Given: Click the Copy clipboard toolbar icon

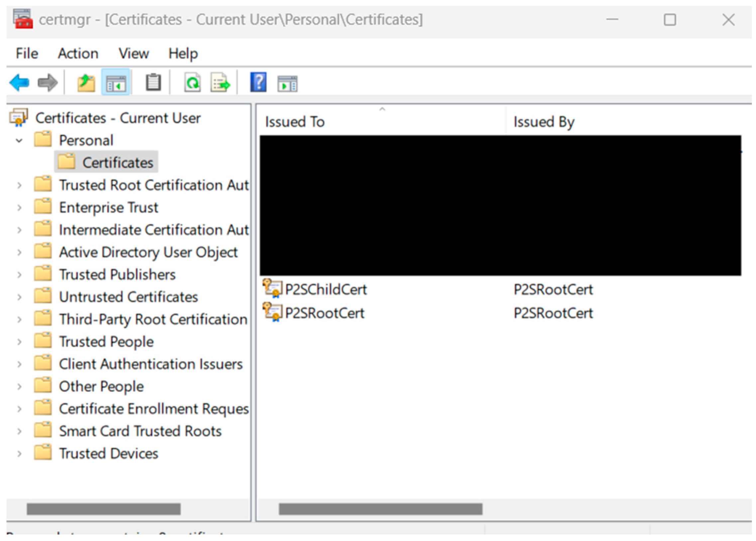Looking at the screenshot, I should point(153,82).
